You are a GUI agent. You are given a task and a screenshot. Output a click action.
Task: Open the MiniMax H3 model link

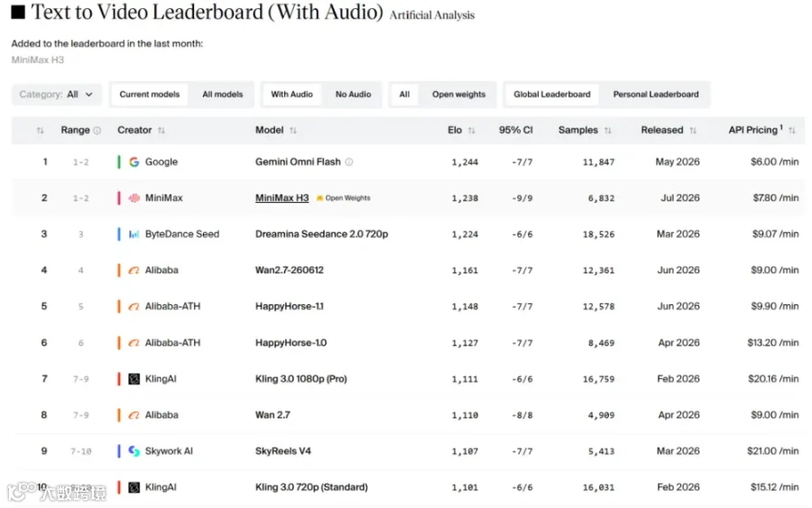(x=281, y=198)
